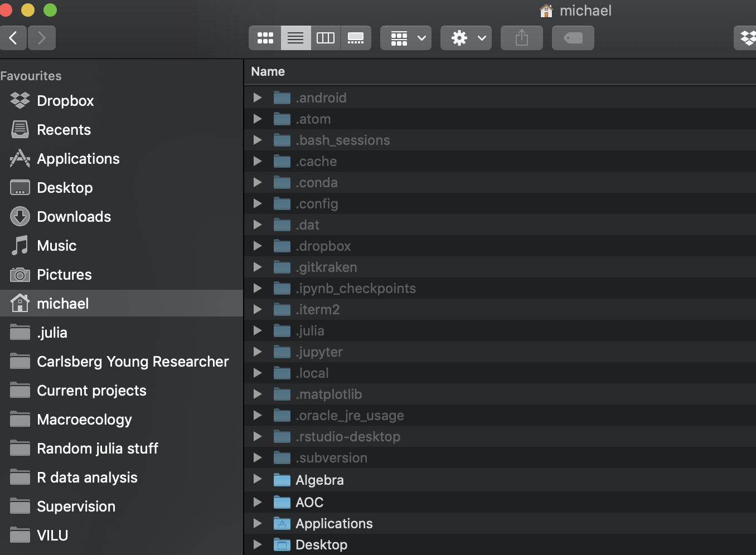The height and width of the screenshot is (555, 756).
Task: Select the .rstudio-desktop folder row
Action: tap(500, 436)
